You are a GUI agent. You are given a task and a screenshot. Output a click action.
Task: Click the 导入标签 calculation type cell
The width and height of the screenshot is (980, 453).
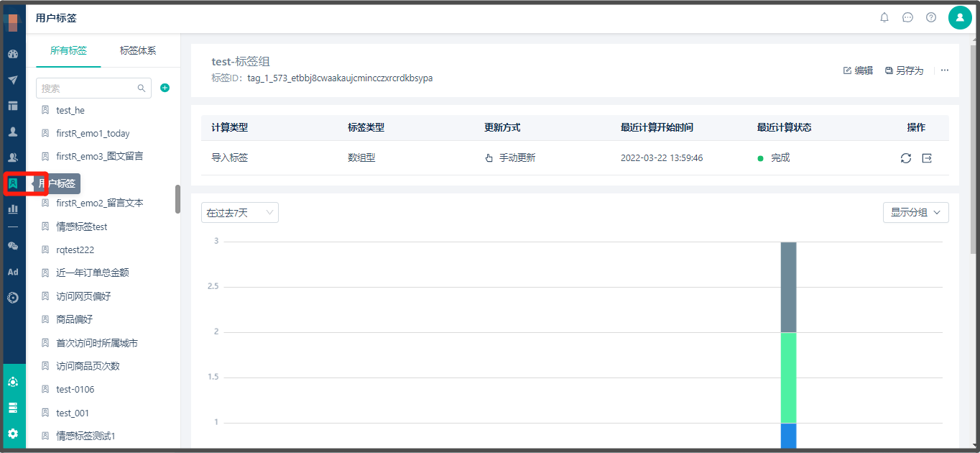point(230,158)
